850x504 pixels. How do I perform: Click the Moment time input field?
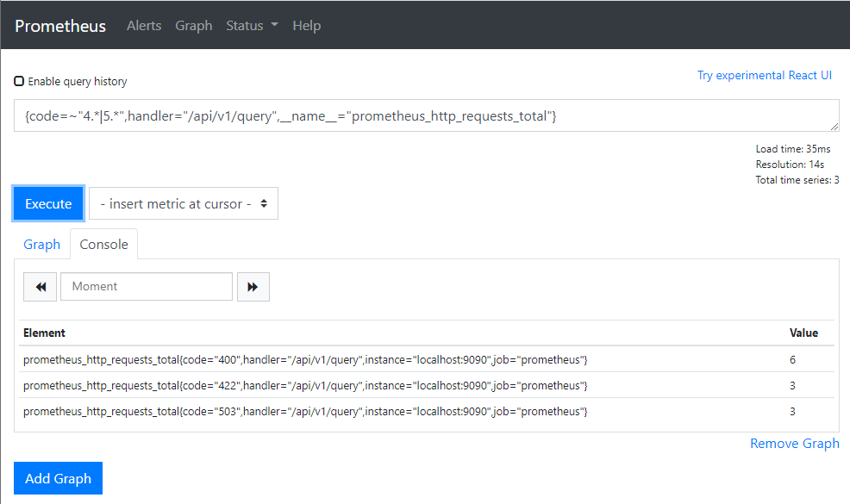coord(147,287)
